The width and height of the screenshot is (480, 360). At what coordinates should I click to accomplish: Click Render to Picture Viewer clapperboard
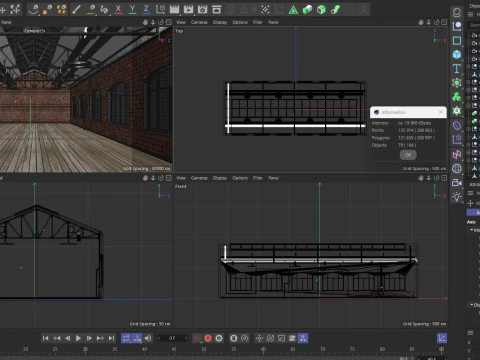pyautogui.click(x=188, y=9)
